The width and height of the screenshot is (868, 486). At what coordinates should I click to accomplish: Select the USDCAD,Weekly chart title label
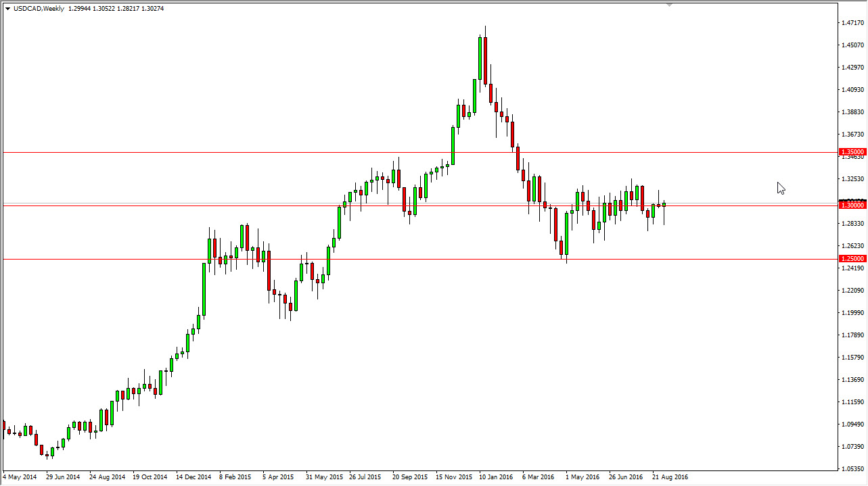[x=37, y=9]
